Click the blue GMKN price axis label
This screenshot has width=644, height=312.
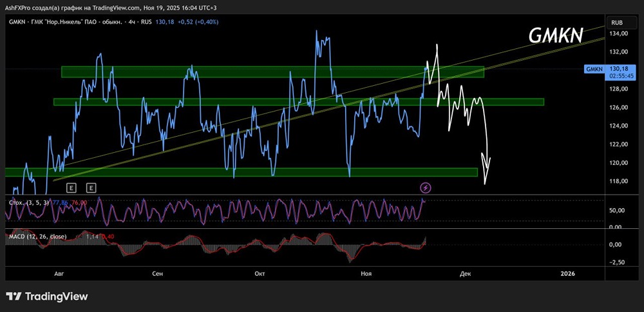(594, 70)
